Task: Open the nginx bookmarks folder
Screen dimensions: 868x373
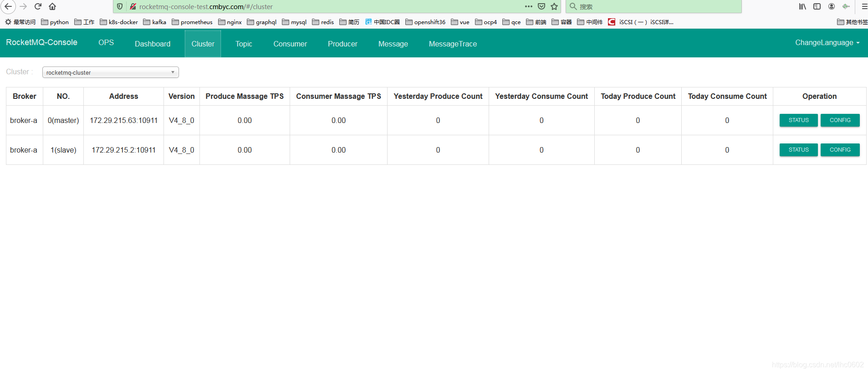Action: [230, 22]
